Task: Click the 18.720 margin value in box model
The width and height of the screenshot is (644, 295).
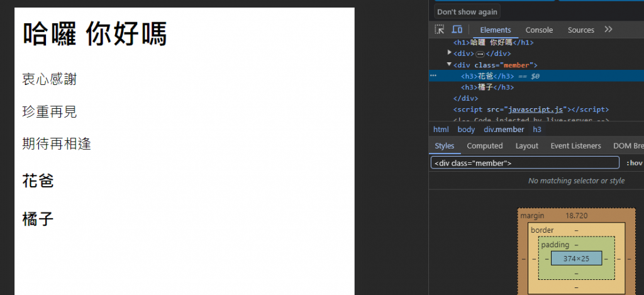Action: click(x=576, y=216)
